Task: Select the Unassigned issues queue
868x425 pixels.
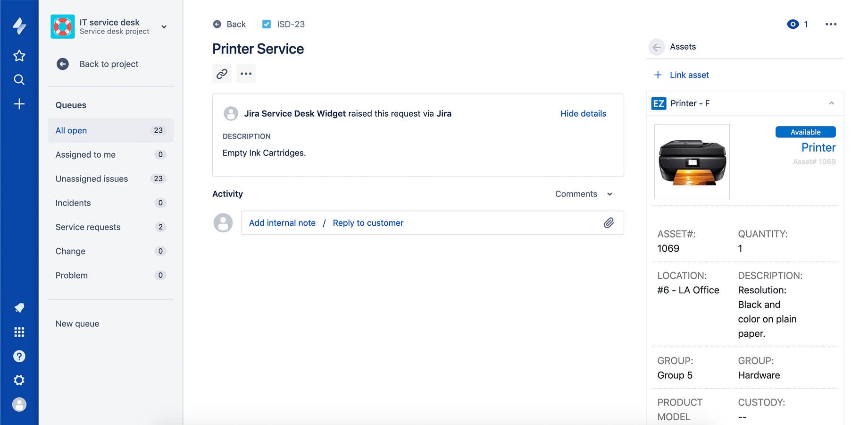Action: click(92, 179)
